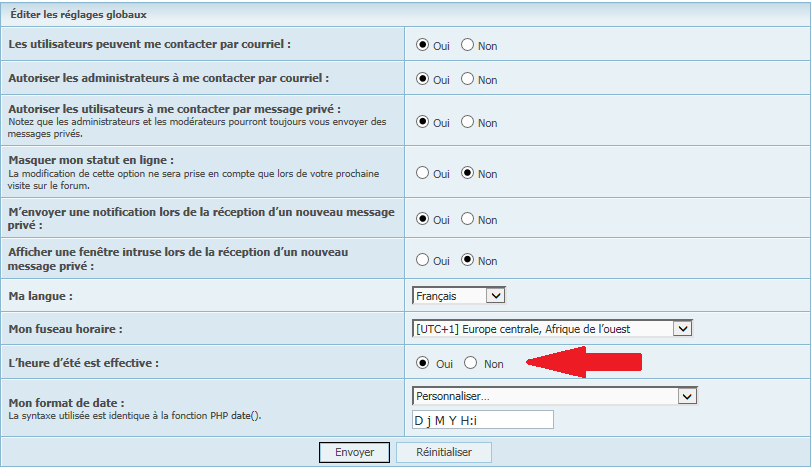This screenshot has height=467, width=811.
Task: Choose Non for administrators contacting by courriel
Action: [x=467, y=79]
